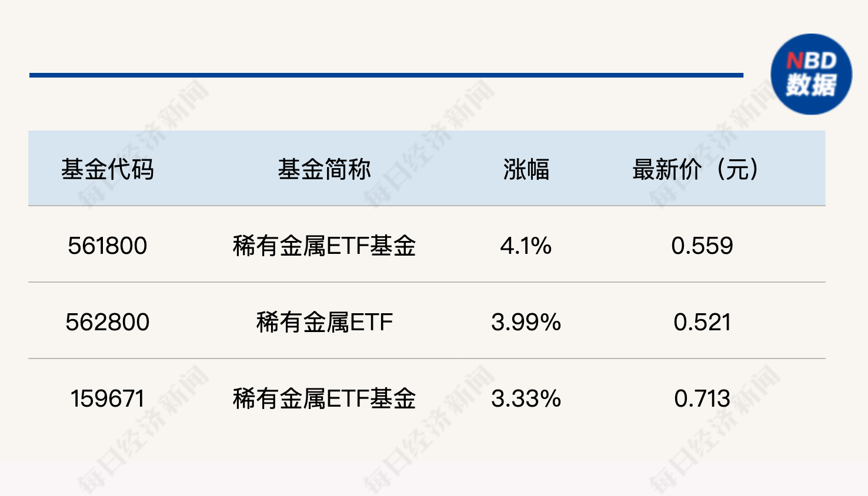The width and height of the screenshot is (868, 496).
Task: Click the latest price 0.559
Action: click(x=702, y=246)
